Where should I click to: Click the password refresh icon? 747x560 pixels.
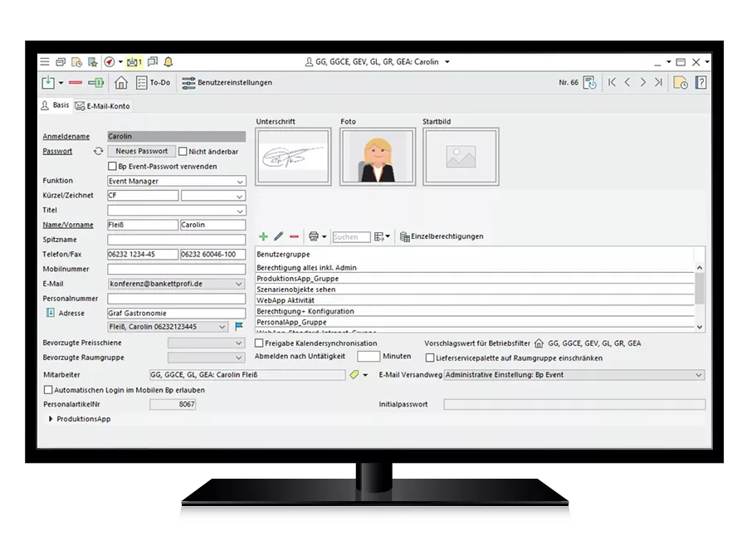[x=98, y=152]
